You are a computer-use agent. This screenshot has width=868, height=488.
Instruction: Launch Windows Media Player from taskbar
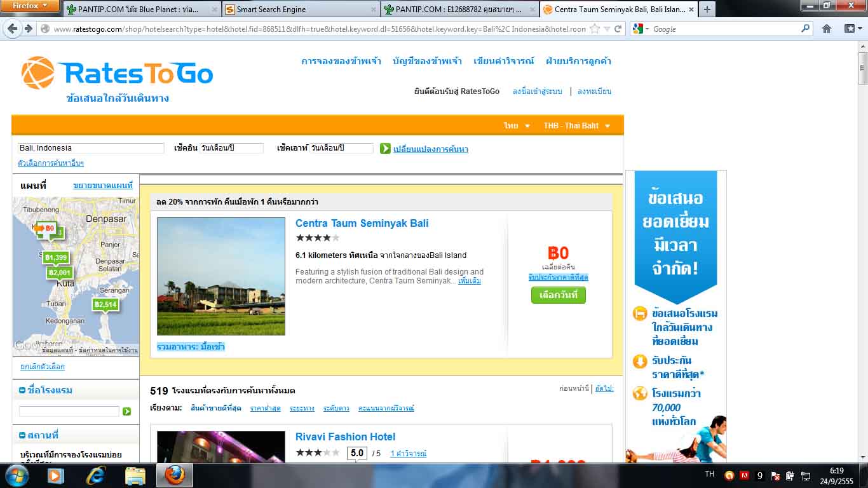click(55, 475)
